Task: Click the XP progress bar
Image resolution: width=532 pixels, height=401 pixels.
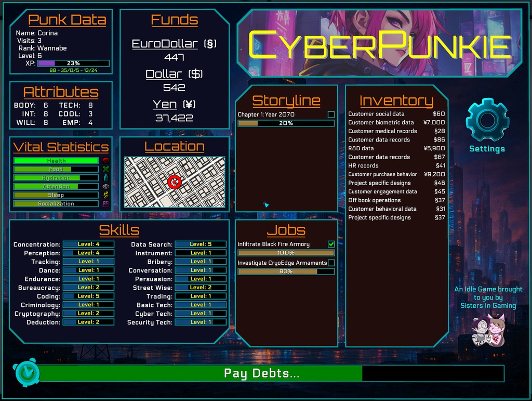Action: [x=72, y=62]
